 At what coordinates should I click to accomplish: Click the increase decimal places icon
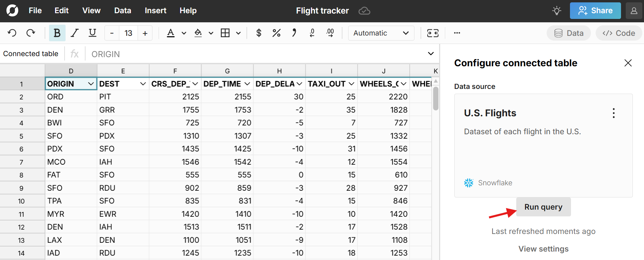(330, 33)
